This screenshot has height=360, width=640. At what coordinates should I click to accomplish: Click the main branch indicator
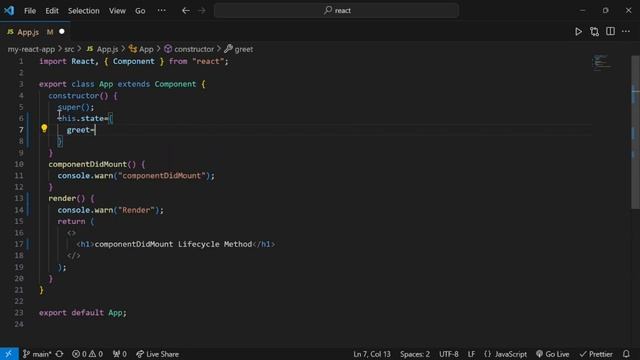coord(37,354)
